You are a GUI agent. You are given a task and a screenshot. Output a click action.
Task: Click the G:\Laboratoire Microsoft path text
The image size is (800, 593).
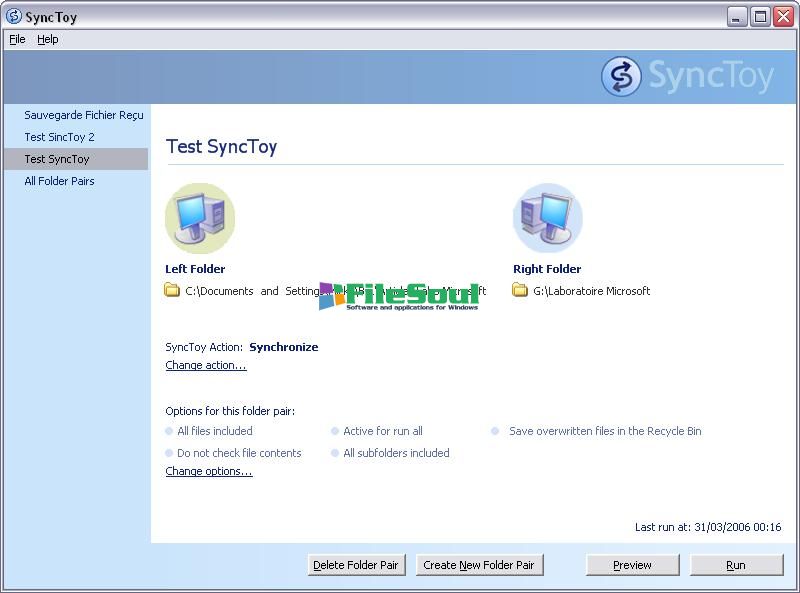click(x=591, y=291)
